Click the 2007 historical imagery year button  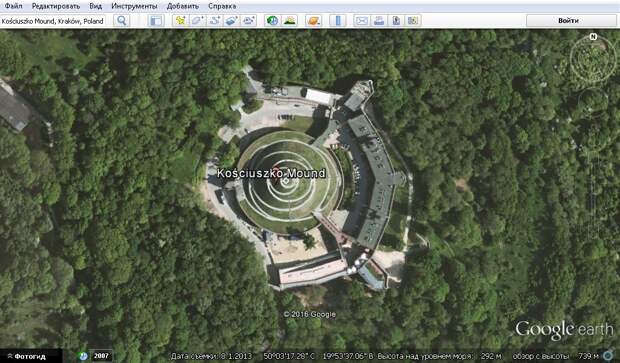101,356
